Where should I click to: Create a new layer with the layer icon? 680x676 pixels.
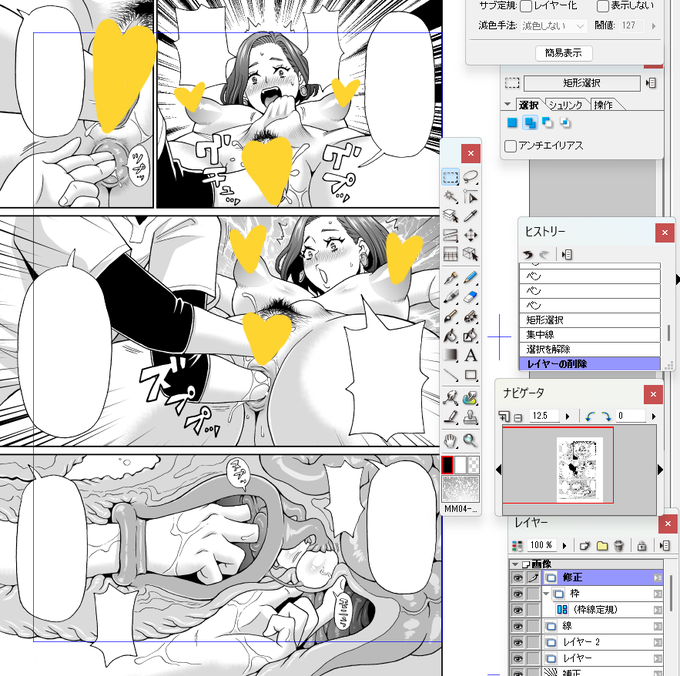pyautogui.click(x=585, y=545)
